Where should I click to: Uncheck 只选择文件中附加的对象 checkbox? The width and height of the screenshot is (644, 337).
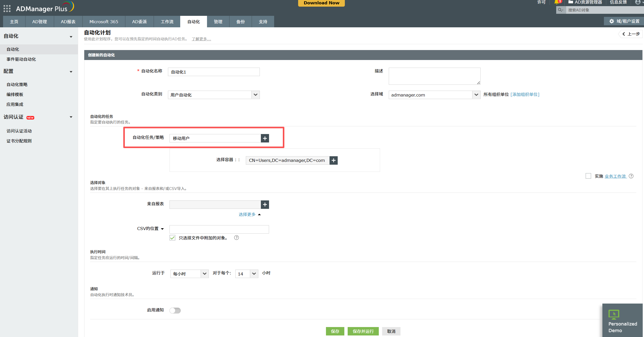(173, 238)
